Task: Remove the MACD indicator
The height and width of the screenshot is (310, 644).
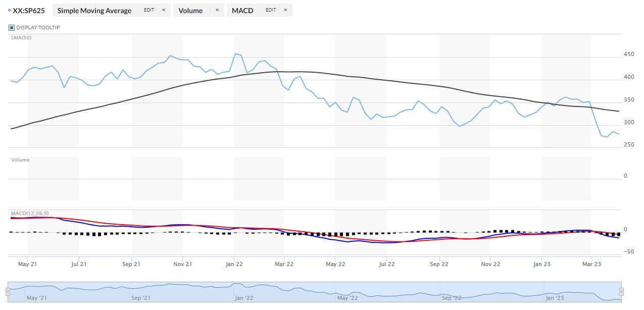Action: click(x=285, y=10)
